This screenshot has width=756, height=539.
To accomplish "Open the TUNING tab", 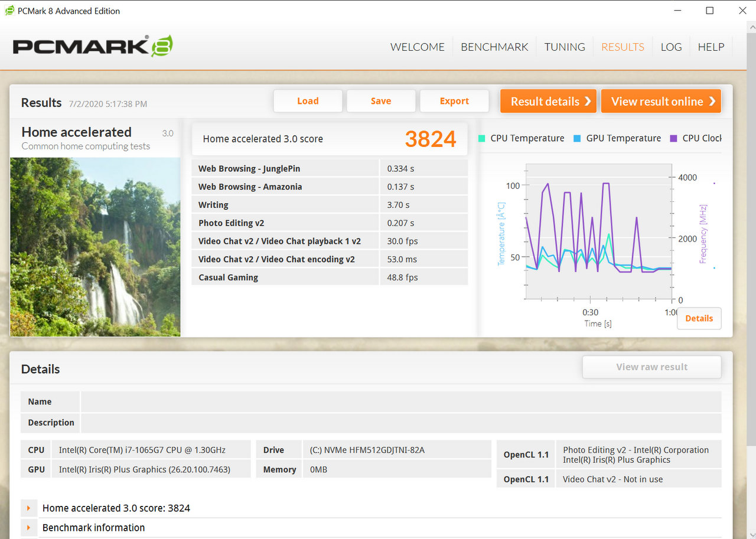I will click(565, 47).
